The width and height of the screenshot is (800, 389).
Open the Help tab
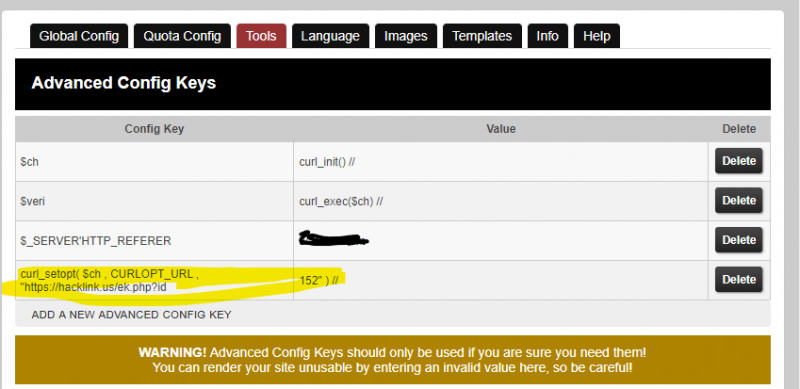pyautogui.click(x=596, y=36)
